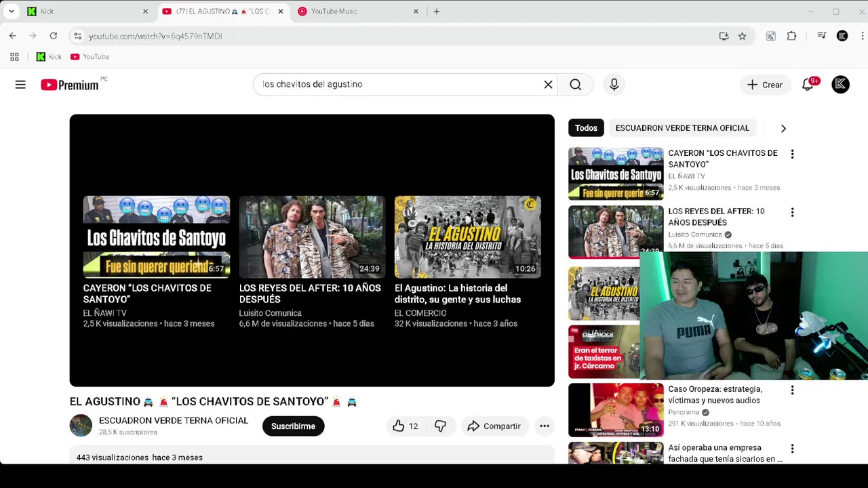Bookmark this page with the star icon
Screen dimensions: 868x488
pos(742,36)
